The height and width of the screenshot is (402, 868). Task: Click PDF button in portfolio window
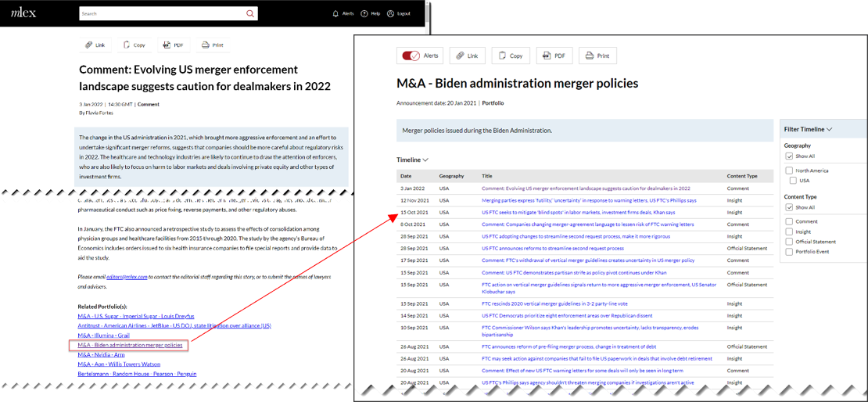pyautogui.click(x=554, y=56)
